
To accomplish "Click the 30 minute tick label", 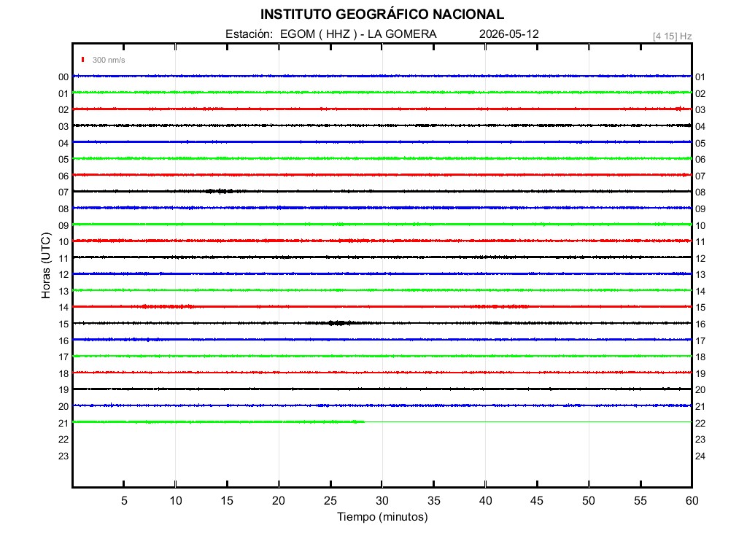I will click(x=382, y=500).
